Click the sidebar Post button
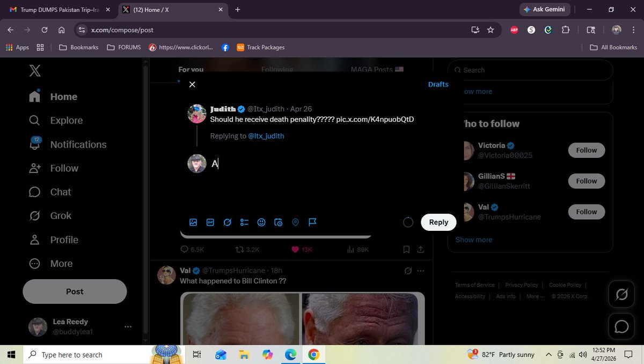 point(75,292)
